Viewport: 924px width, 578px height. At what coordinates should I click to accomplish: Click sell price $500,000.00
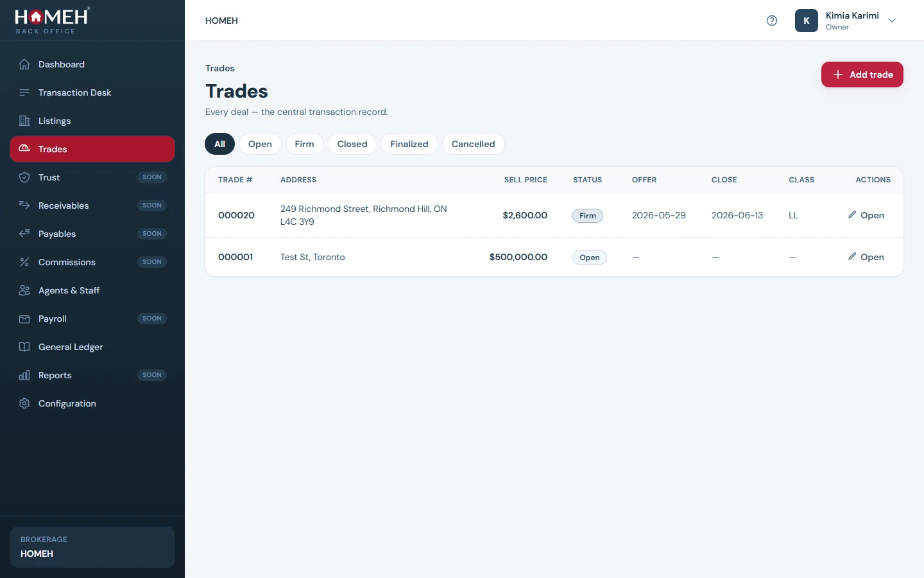[518, 257]
